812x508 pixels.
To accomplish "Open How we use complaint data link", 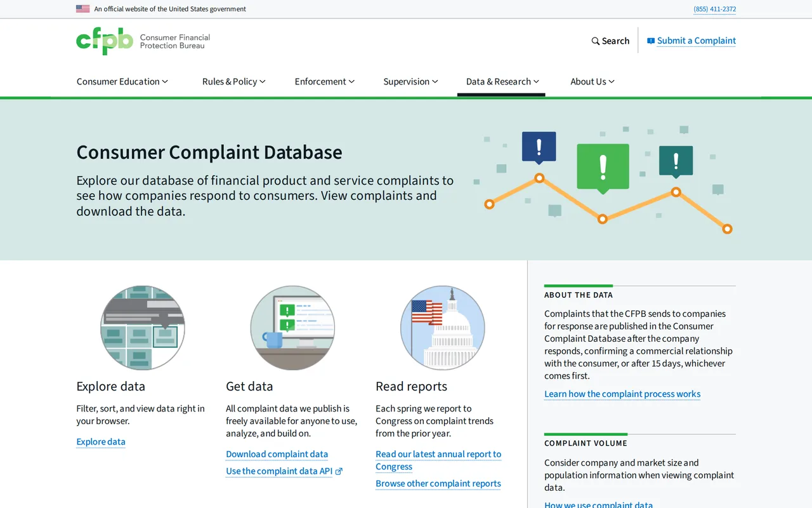I will pos(598,505).
